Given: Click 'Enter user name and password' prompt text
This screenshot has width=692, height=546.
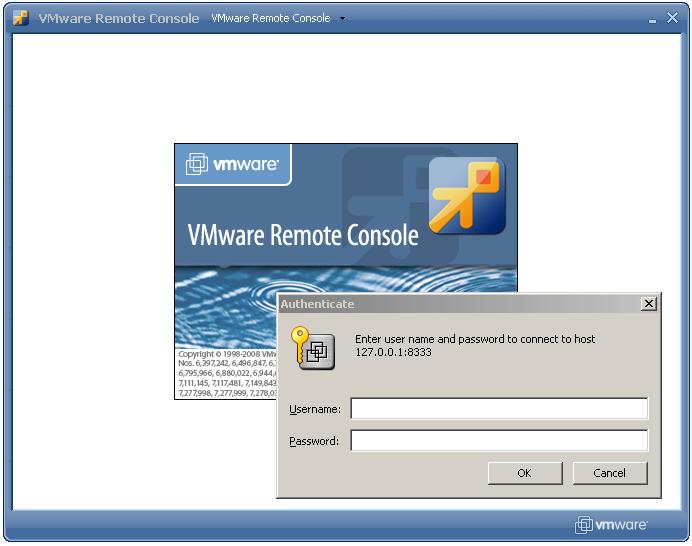Looking at the screenshot, I should [475, 339].
